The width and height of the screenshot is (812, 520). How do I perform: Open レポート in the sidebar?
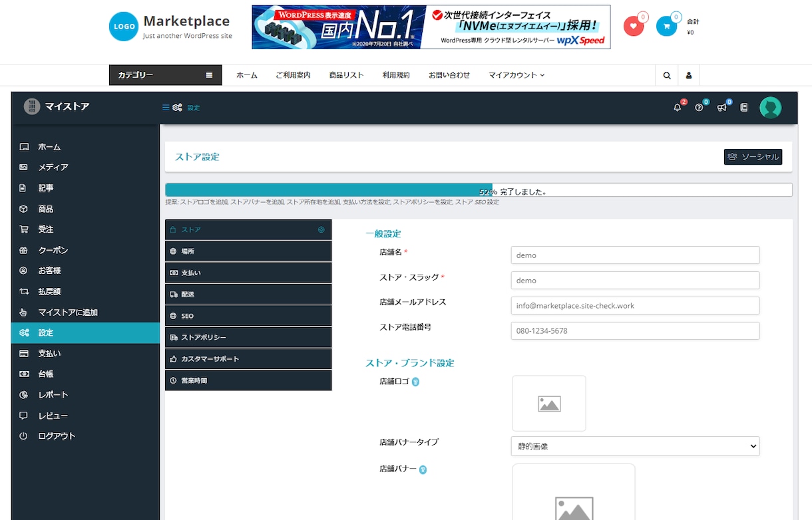85,395
